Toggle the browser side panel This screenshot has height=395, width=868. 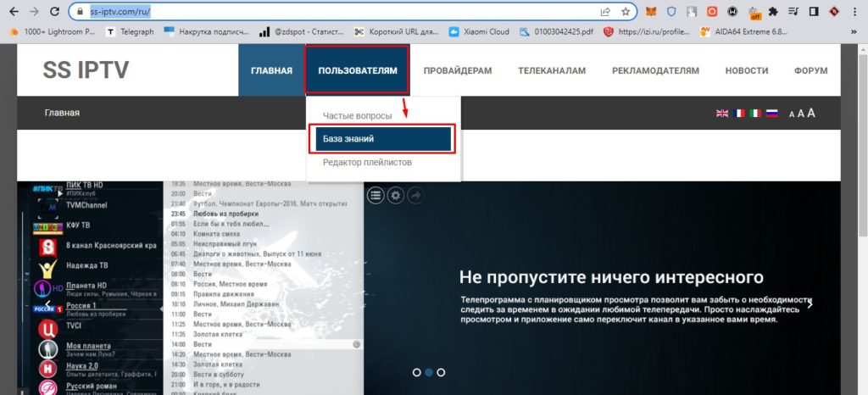click(814, 11)
